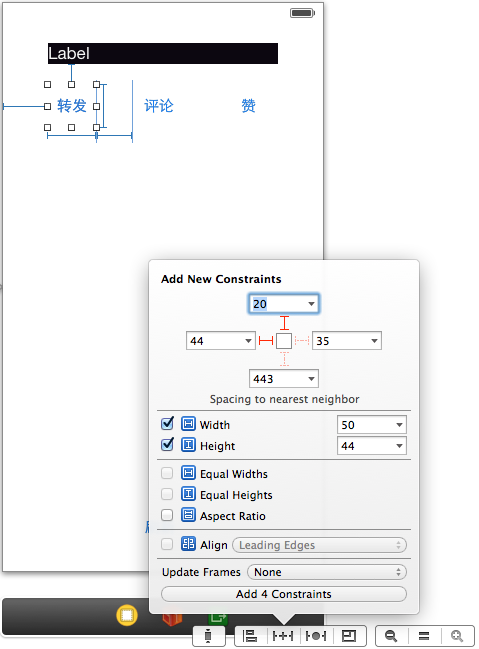The height and width of the screenshot is (649, 479).
Task: Uncheck the Height constraint checkbox
Action: [x=167, y=445]
